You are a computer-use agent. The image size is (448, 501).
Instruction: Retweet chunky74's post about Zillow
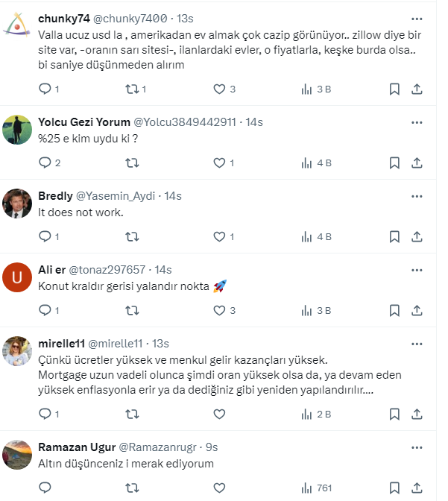click(x=132, y=89)
